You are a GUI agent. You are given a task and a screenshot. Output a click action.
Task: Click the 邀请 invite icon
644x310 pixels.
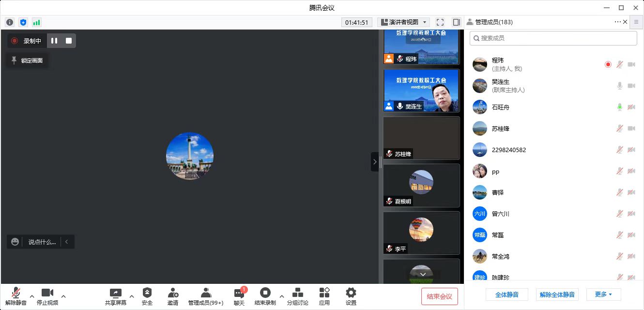[x=173, y=293]
